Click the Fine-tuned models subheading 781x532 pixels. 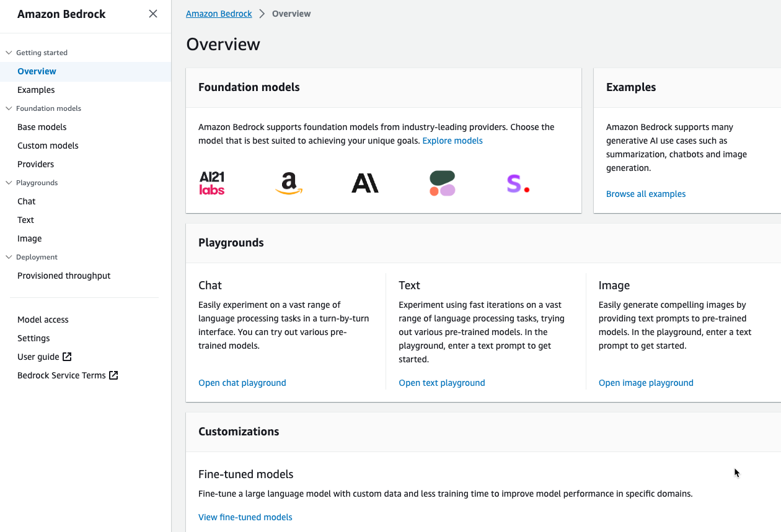246,474
